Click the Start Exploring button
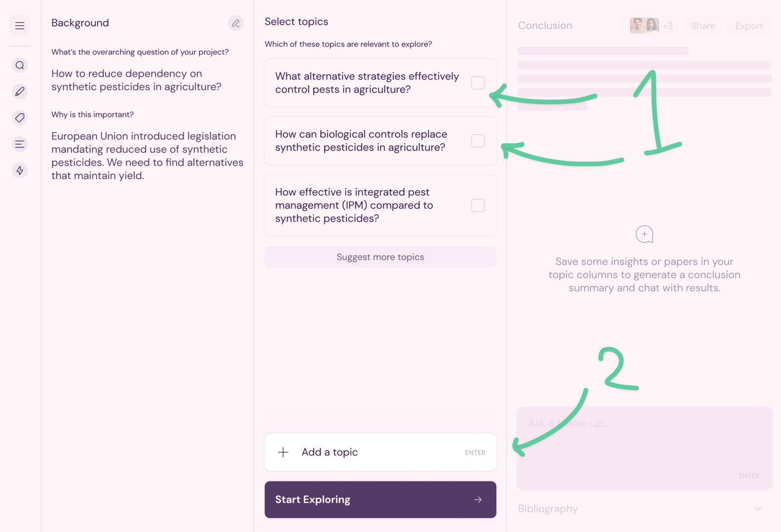Image resolution: width=781 pixels, height=532 pixels. [380, 500]
